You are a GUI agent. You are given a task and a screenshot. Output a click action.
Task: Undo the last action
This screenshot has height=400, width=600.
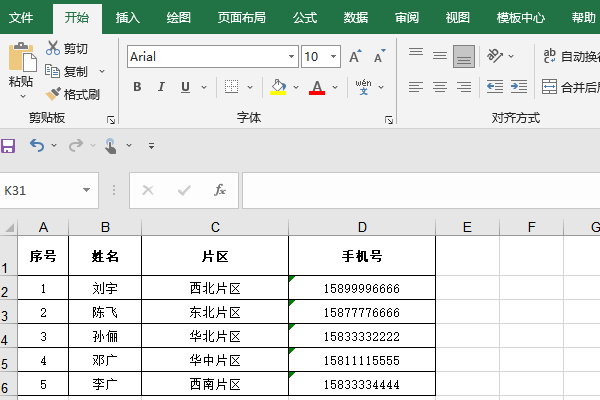37,145
